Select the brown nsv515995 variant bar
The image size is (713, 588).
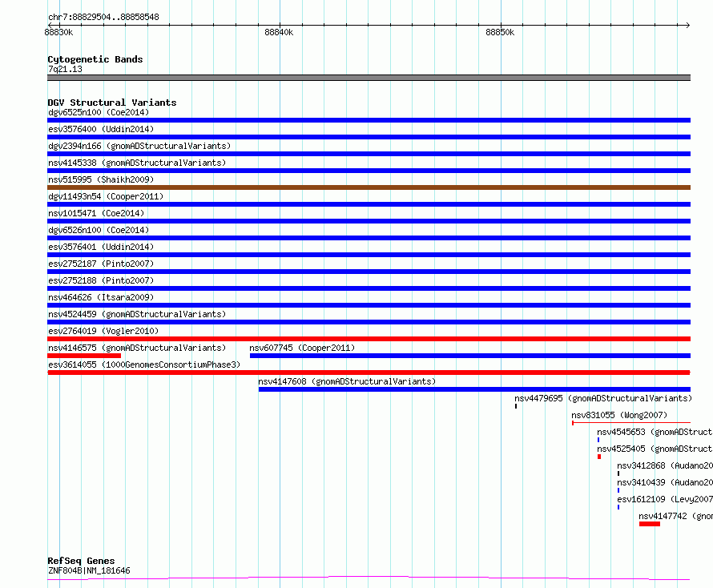[x=369, y=187]
